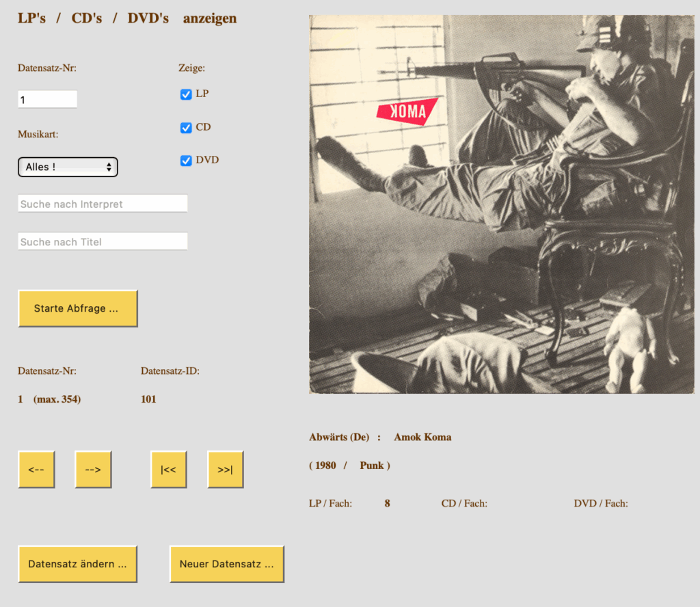Viewport: 700px width, 607px height.
Task: Toggle the CD checkbox
Action: click(186, 128)
